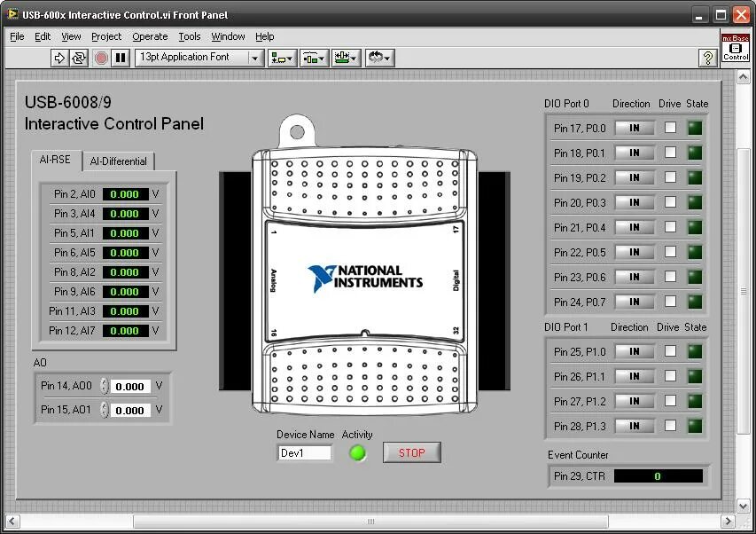Toggle Drive checkbox for Pin 17, P0.0
The image size is (756, 534).
(670, 128)
